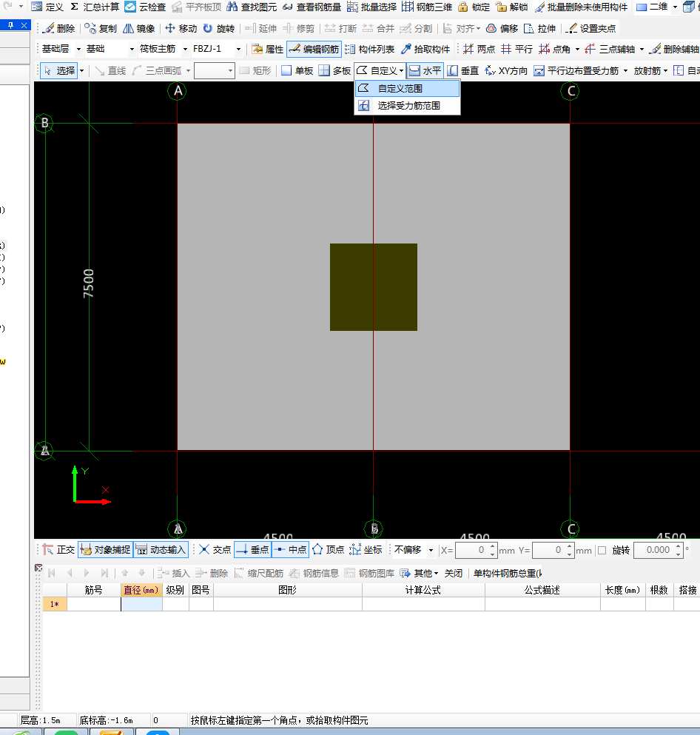Toggle 垂点 perpendicular snap
Viewport: 700px width, 735px height.
[252, 550]
